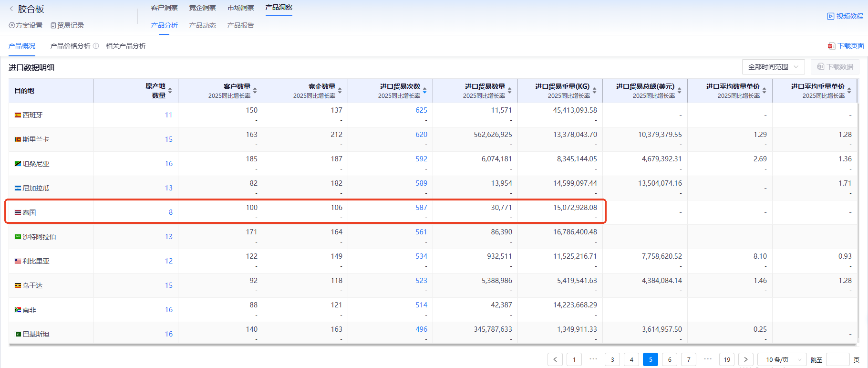Click page 19 in pagination
This screenshot has height=368, width=868.
[727, 359]
